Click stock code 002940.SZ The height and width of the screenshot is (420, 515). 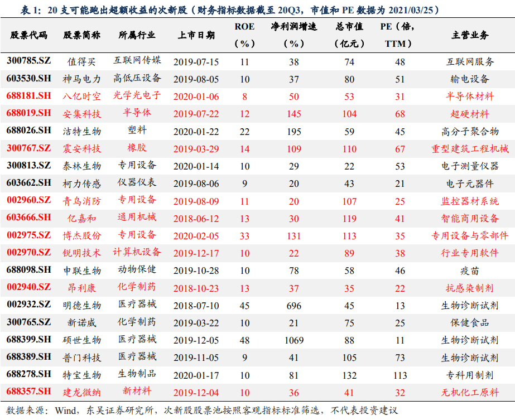pos(29,287)
